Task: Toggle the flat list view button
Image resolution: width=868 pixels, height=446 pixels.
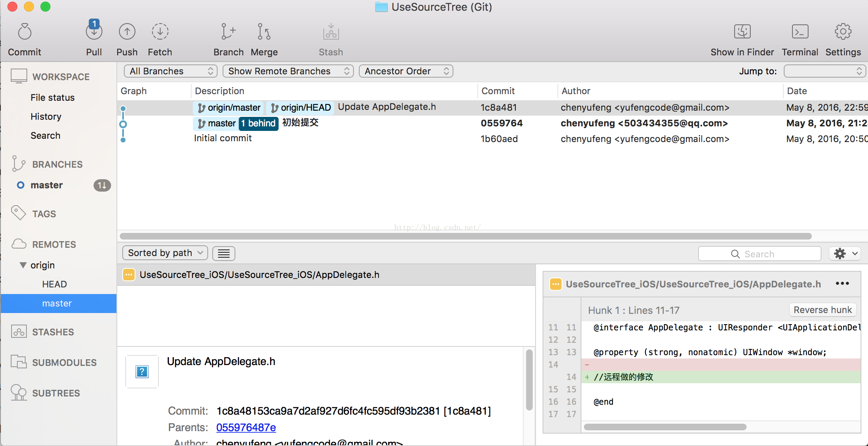Action: [x=223, y=254]
